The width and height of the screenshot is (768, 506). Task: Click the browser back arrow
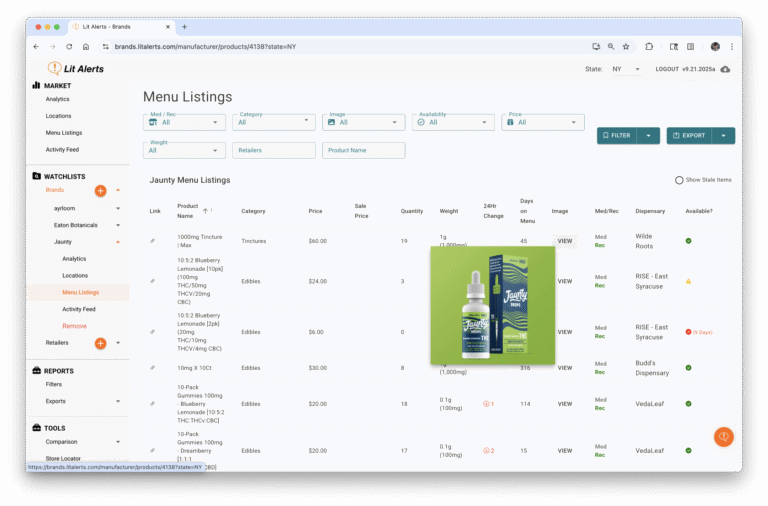[x=36, y=46]
